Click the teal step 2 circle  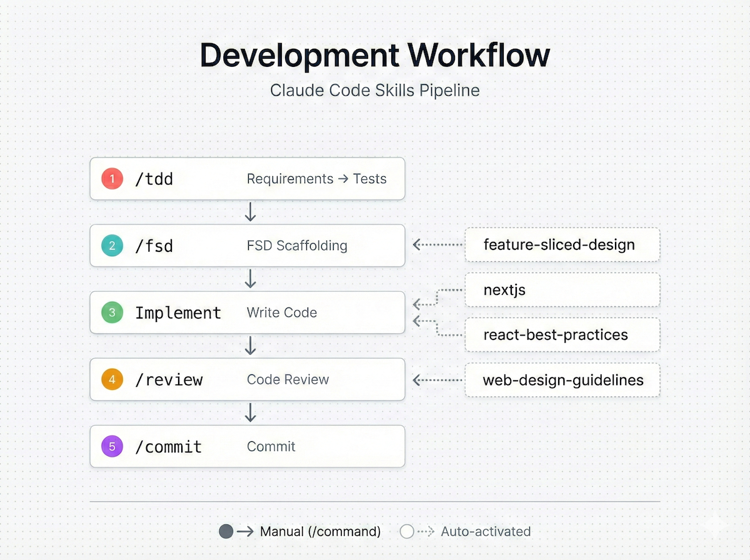(112, 246)
